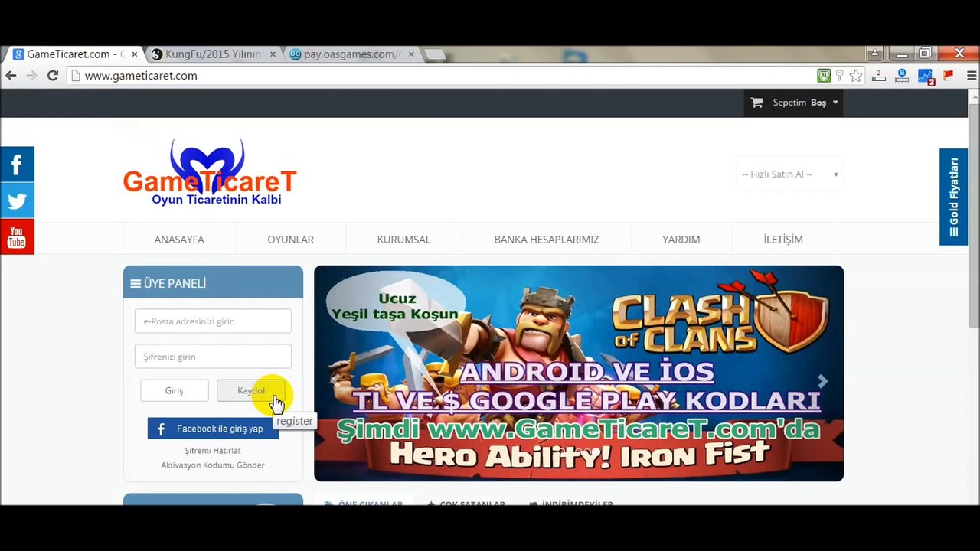Screen dimensions: 980x551
Task: Switch to the pay.oasgames.com tab
Action: (351, 54)
